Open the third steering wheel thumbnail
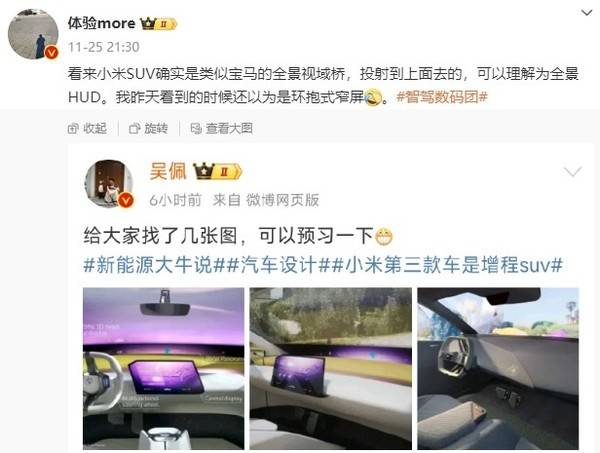Viewport: 600px width, 453px height. (498, 368)
